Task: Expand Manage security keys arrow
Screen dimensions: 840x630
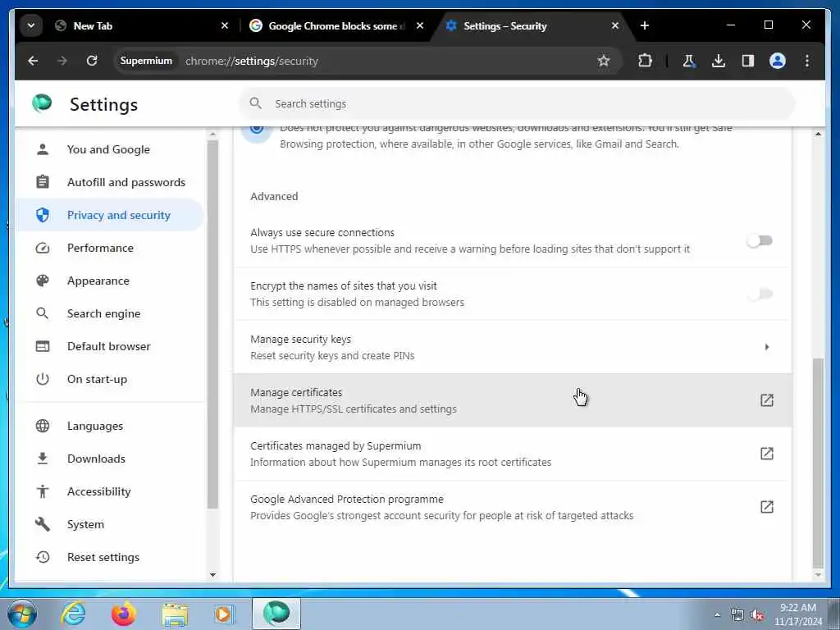Action: tap(767, 347)
